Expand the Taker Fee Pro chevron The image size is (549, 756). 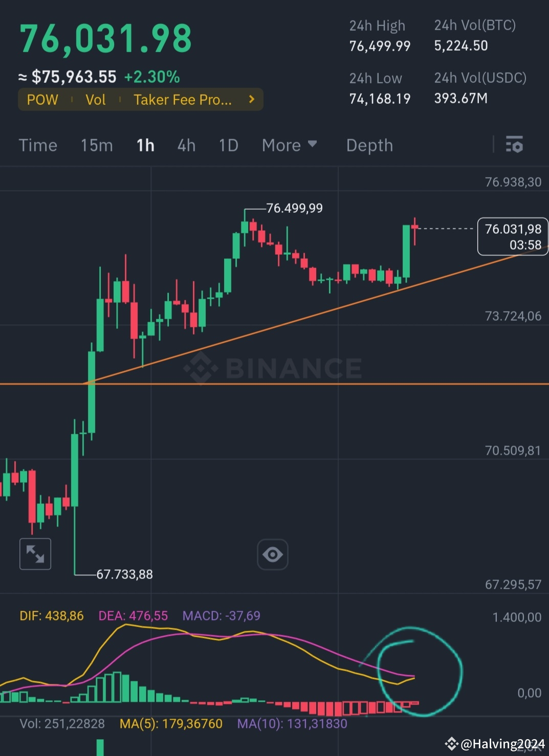[x=251, y=99]
